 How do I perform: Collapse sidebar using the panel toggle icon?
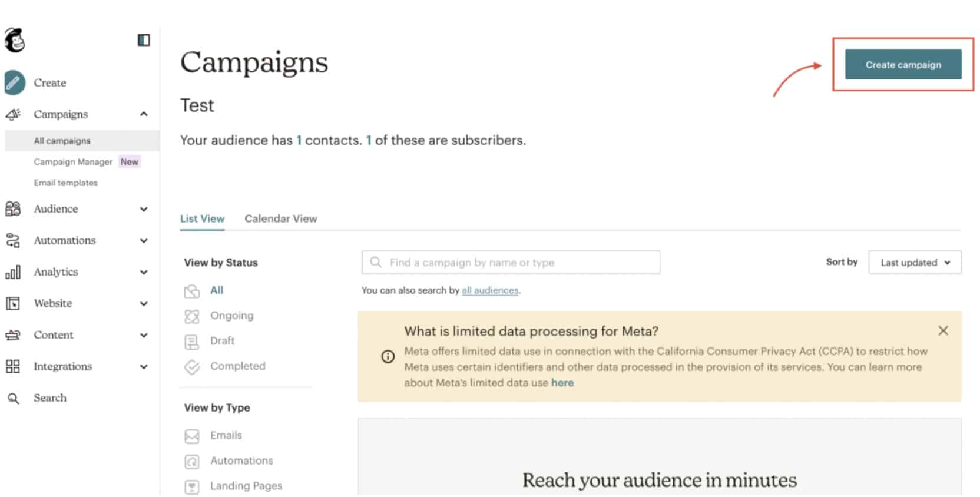(x=144, y=40)
